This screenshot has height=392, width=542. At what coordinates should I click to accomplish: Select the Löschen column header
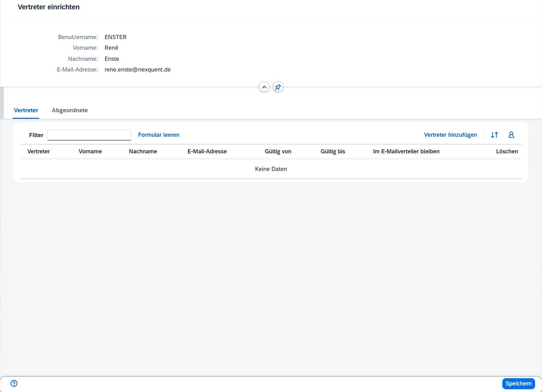click(x=507, y=152)
